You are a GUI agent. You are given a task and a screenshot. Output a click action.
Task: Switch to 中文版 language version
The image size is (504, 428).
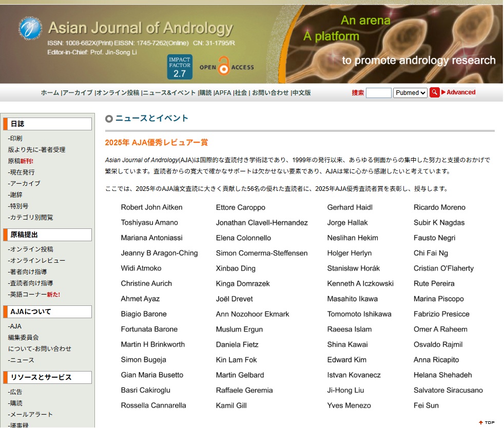tap(301, 93)
